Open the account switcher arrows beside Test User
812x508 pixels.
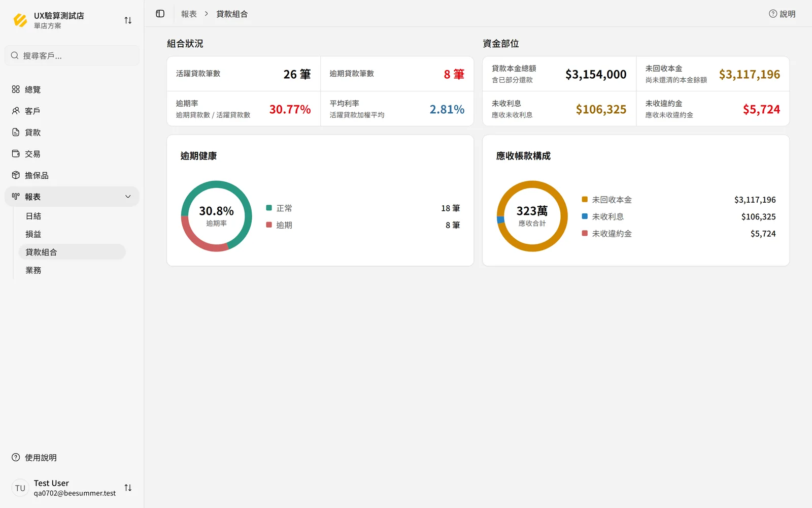click(128, 488)
